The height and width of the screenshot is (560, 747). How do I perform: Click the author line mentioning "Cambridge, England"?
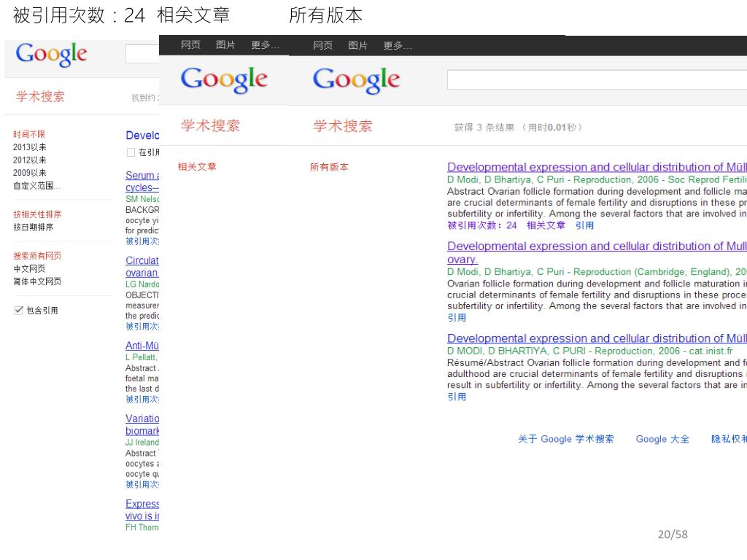point(597,272)
